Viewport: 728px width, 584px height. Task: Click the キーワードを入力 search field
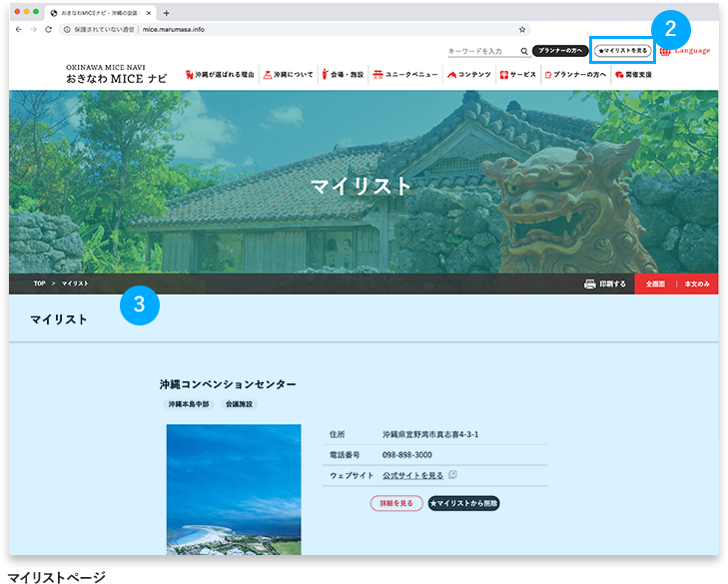[483, 51]
